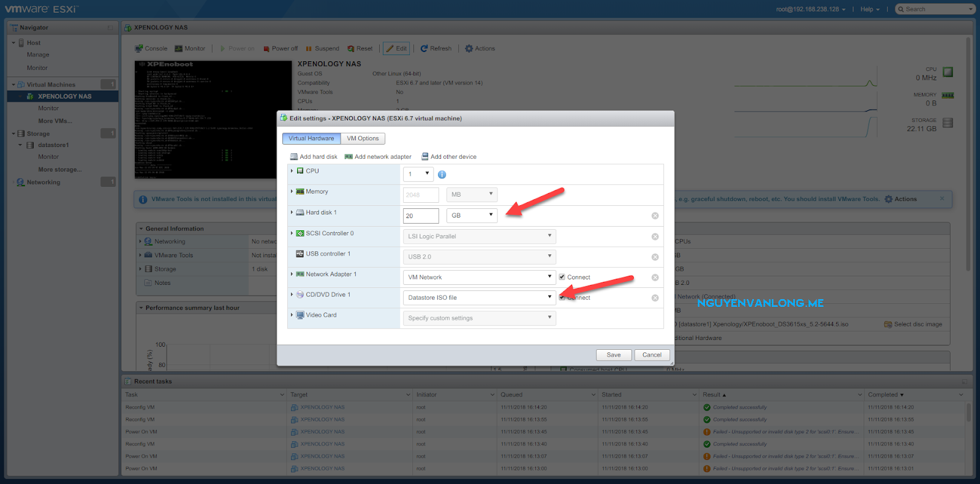Open the Help menu

(870, 9)
